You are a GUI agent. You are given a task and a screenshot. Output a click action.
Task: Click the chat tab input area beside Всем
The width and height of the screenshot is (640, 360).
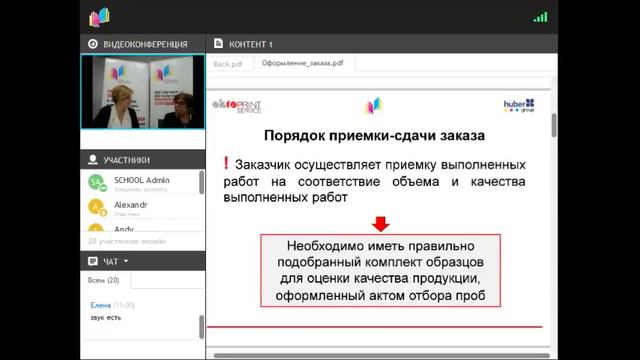168,280
